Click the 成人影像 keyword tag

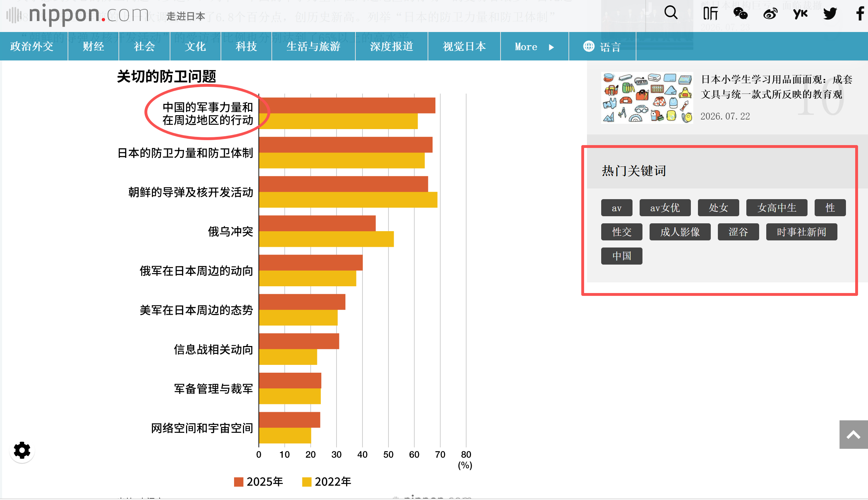coord(680,232)
